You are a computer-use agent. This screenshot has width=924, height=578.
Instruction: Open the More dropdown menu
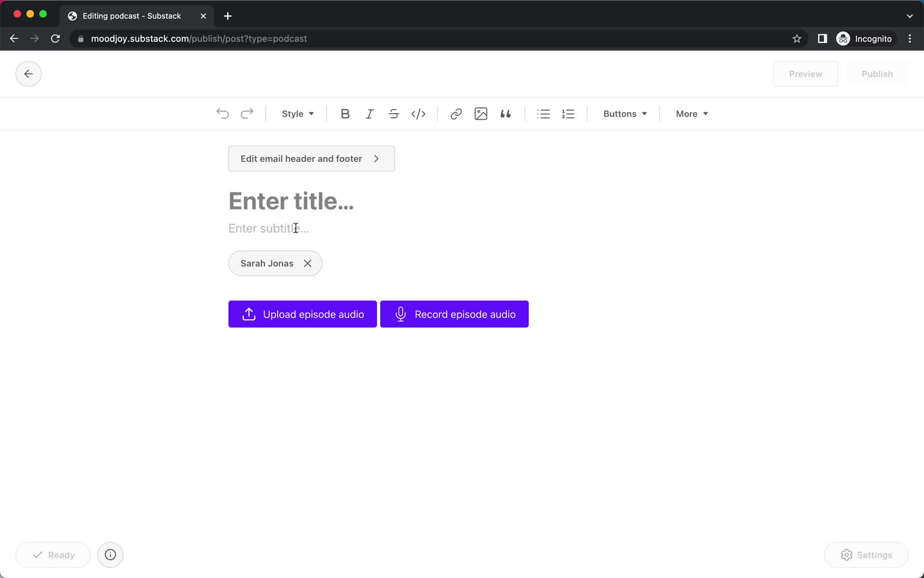pos(692,114)
